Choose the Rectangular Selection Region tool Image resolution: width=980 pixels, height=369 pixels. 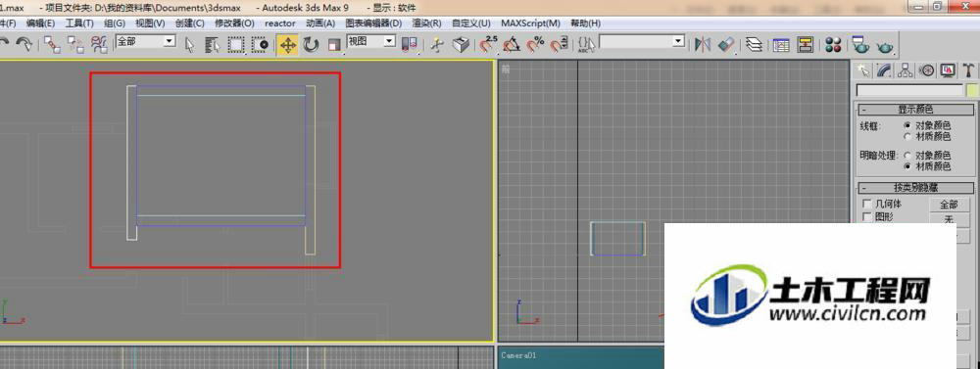point(235,44)
